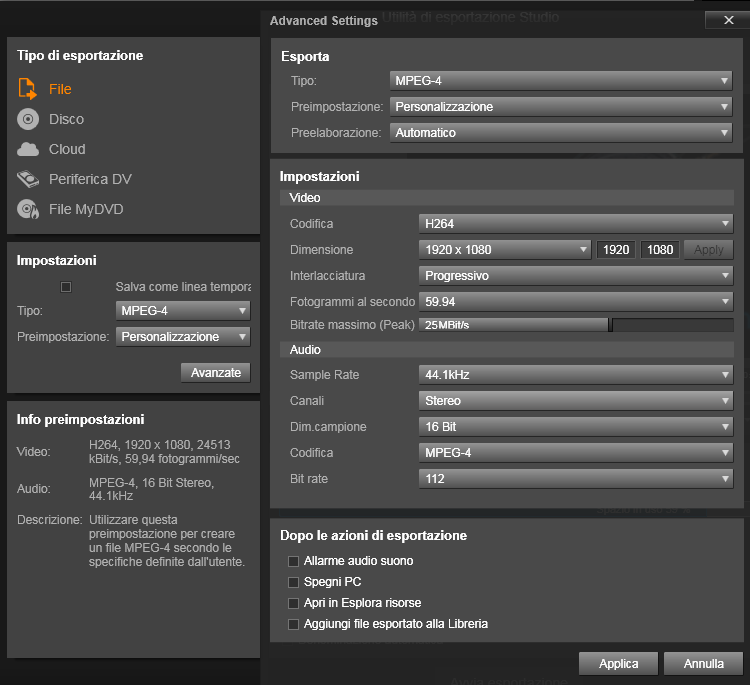Image resolution: width=750 pixels, height=685 pixels.
Task: Click the Periferica DV camera icon
Action: point(28,179)
